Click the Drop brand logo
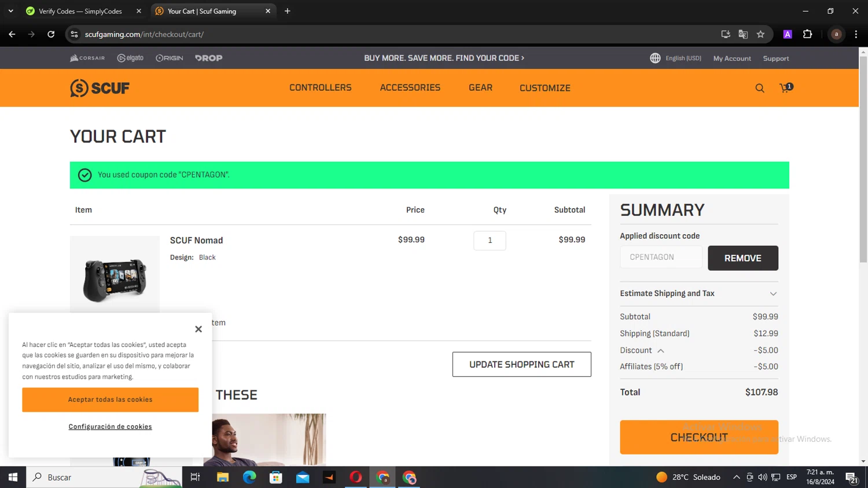868x488 pixels. coord(208,58)
